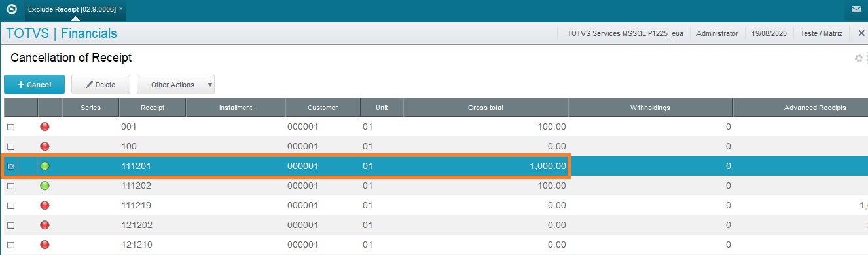Tick the checkbox for receipt 111219
Image resolution: width=868 pixels, height=255 pixels.
click(x=10, y=206)
